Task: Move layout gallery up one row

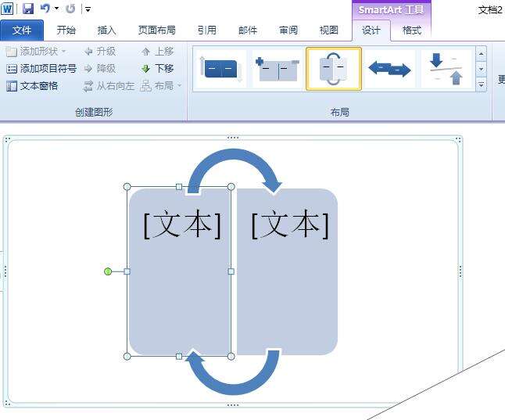Action: [x=481, y=54]
